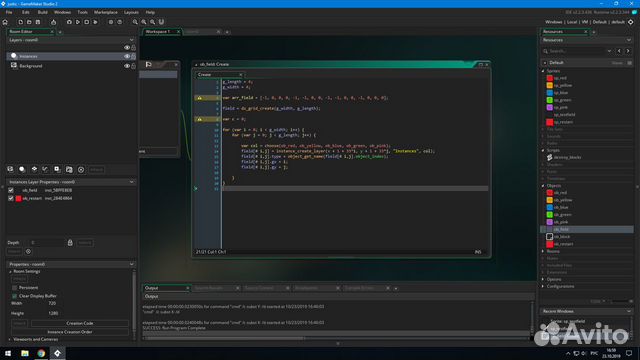Expand Viewports and Cameras section
This screenshot has height=360, width=640.
point(10,339)
